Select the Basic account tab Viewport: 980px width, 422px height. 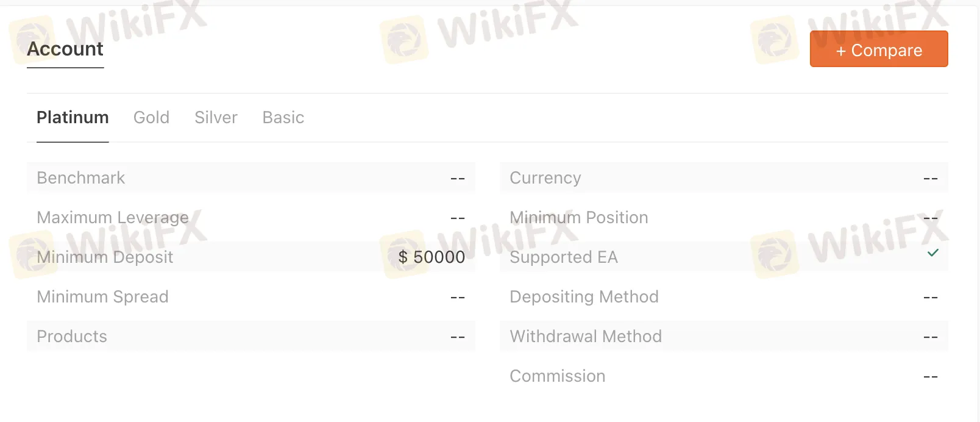pyautogui.click(x=283, y=117)
